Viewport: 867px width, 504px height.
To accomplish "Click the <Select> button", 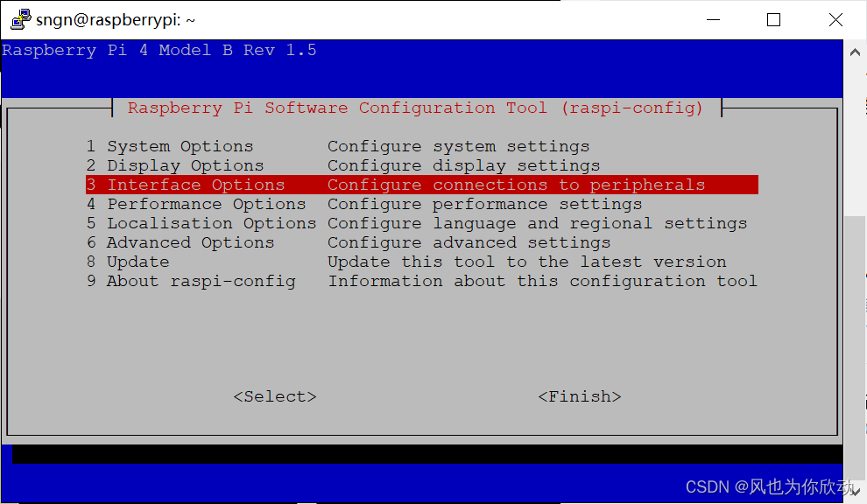I will [275, 396].
